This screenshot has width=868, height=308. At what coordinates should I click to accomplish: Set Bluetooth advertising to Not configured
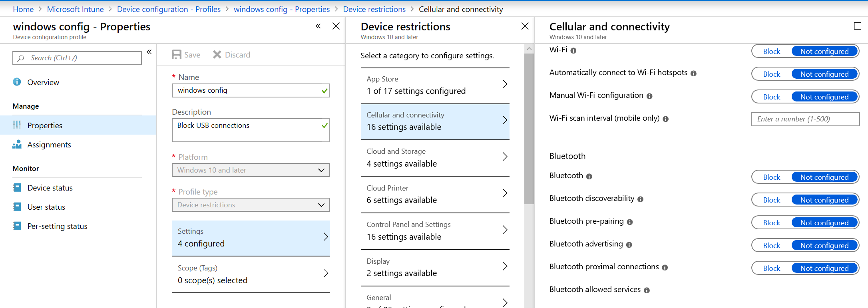pos(824,246)
